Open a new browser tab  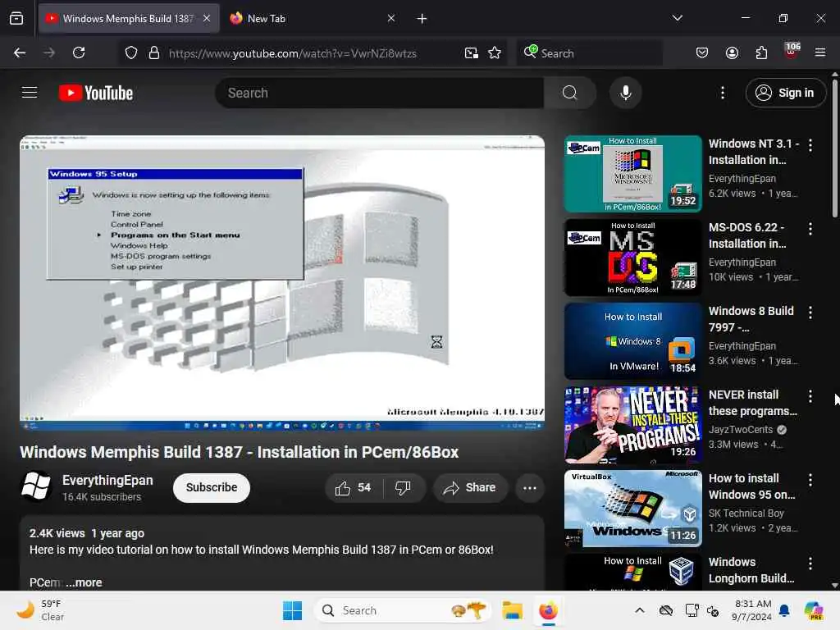pos(422,19)
